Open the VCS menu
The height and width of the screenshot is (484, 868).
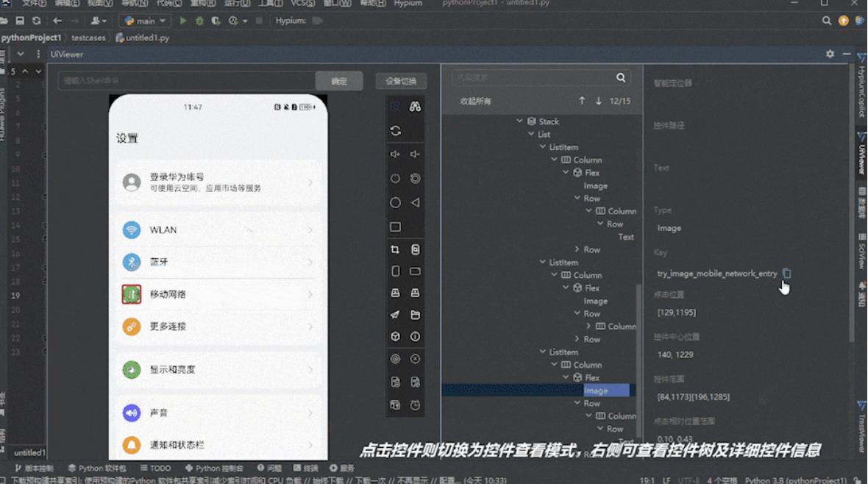point(302,4)
